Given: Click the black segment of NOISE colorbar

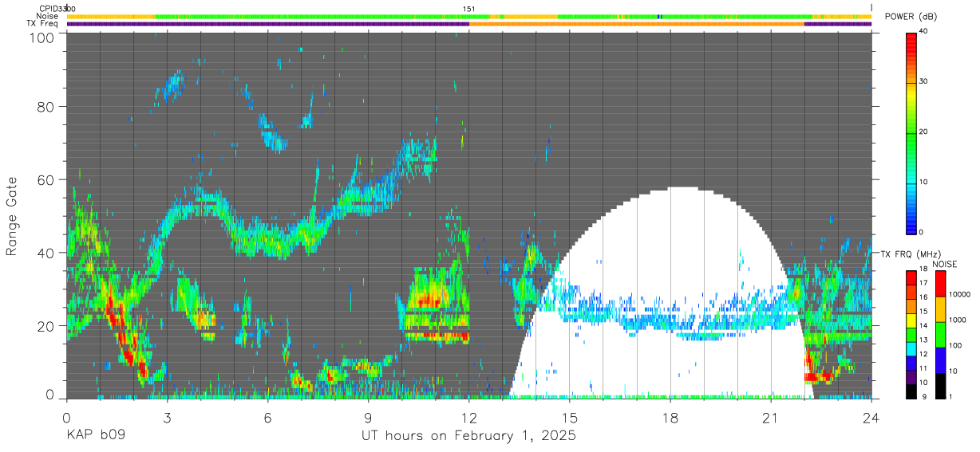Looking at the screenshot, I should click(x=940, y=386).
